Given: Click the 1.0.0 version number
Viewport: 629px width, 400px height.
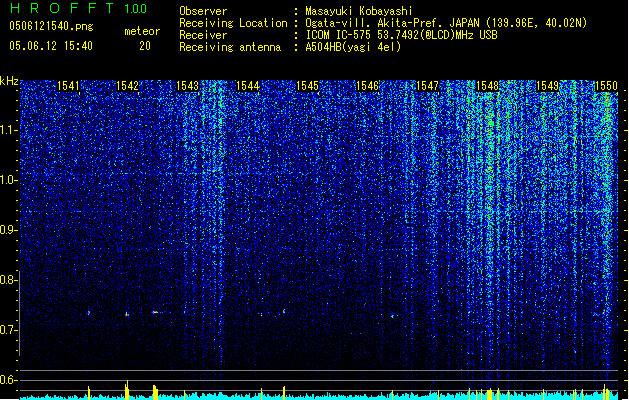Looking at the screenshot, I should point(136,9).
